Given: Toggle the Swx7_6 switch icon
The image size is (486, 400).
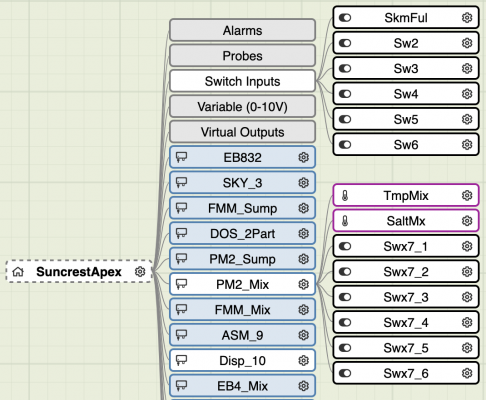Looking at the screenshot, I should coord(345,373).
